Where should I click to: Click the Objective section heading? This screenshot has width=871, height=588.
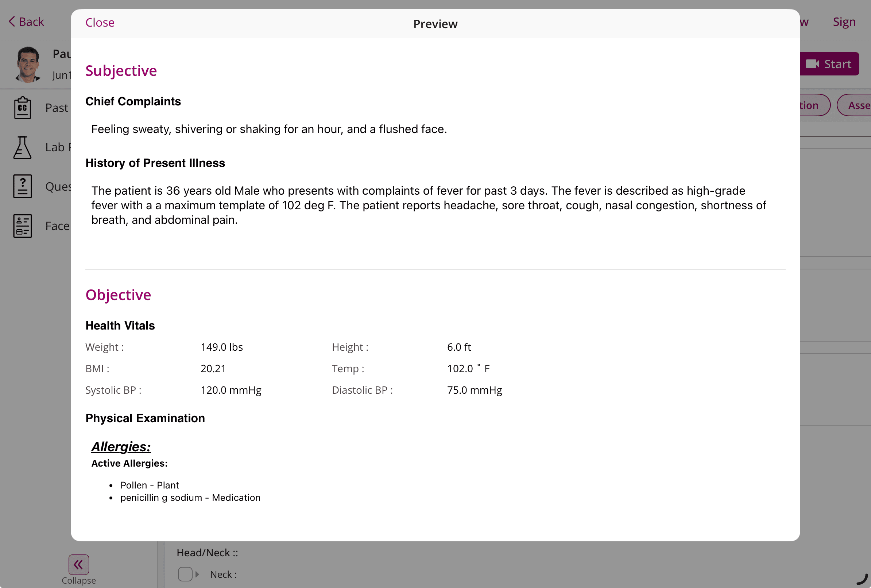pos(118,295)
